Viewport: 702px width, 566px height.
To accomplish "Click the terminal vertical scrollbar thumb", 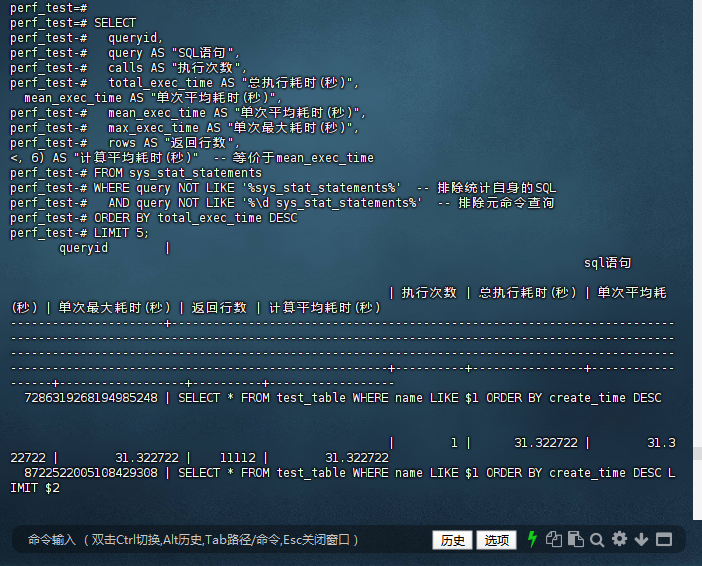I will pyautogui.click(x=698, y=453).
